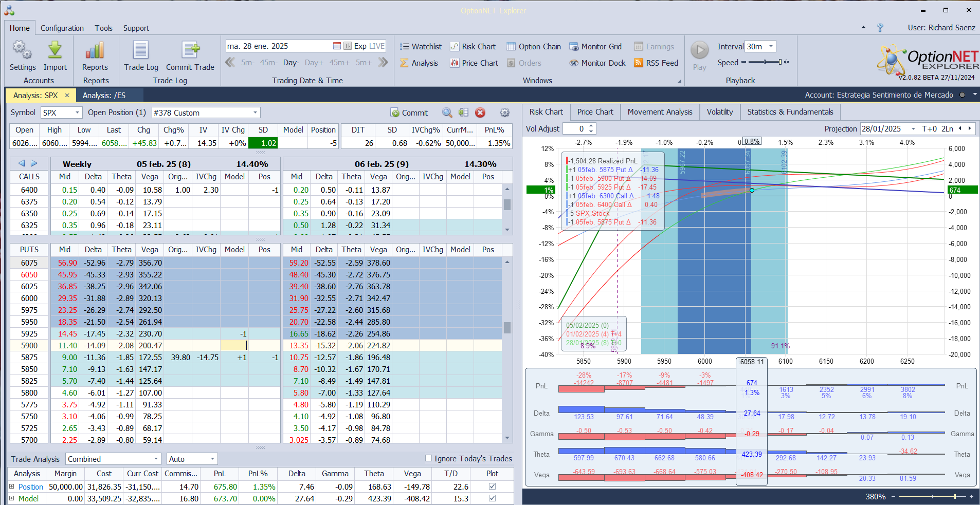Jump back with the double-left chevron

click(230, 62)
